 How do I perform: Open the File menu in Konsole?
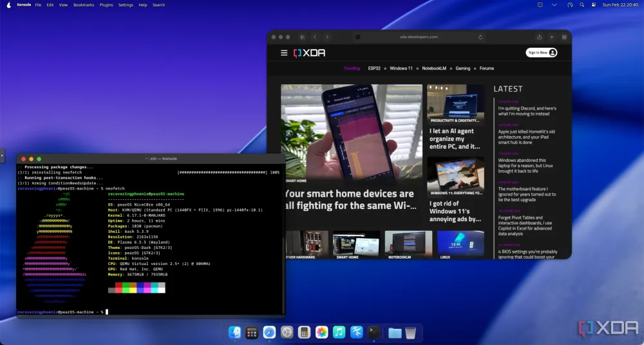click(38, 5)
